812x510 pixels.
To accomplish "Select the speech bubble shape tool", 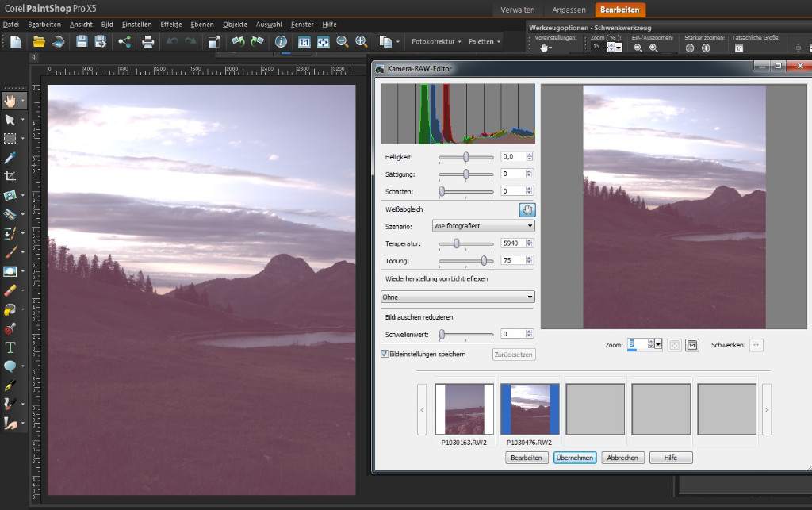I will tap(10, 366).
